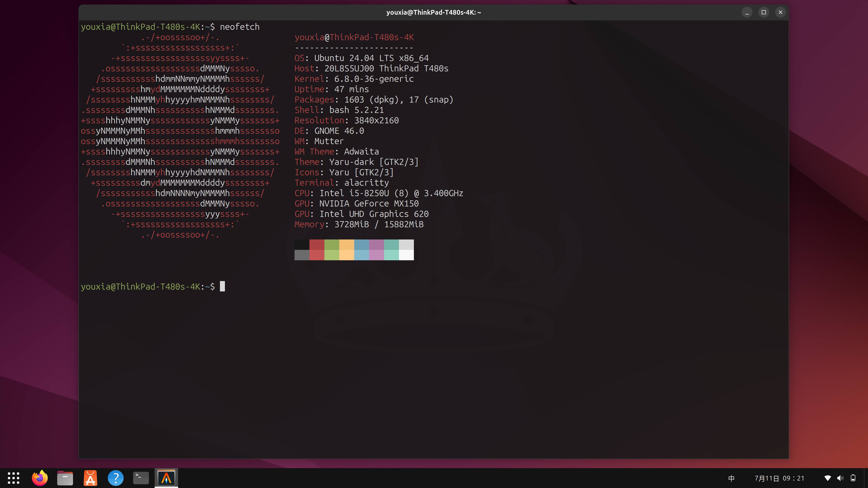Image resolution: width=868 pixels, height=488 pixels.
Task: Click the volume speaker icon
Action: pyautogui.click(x=840, y=478)
